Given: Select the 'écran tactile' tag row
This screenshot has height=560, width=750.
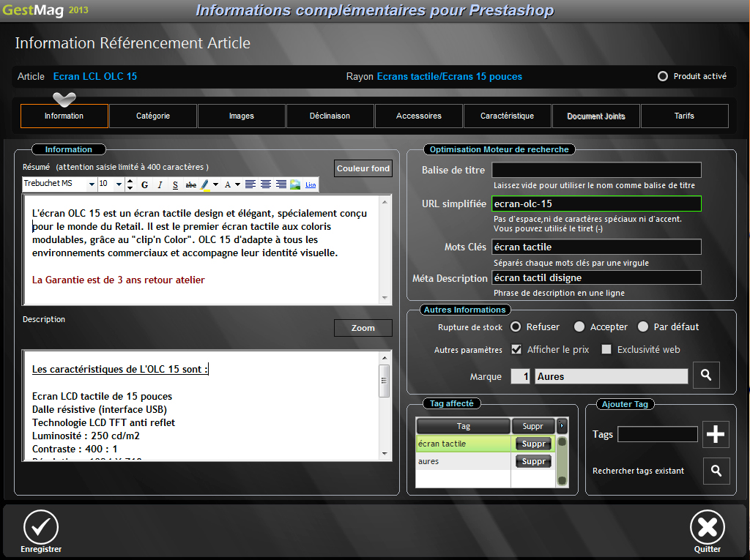Looking at the screenshot, I should point(485,444).
